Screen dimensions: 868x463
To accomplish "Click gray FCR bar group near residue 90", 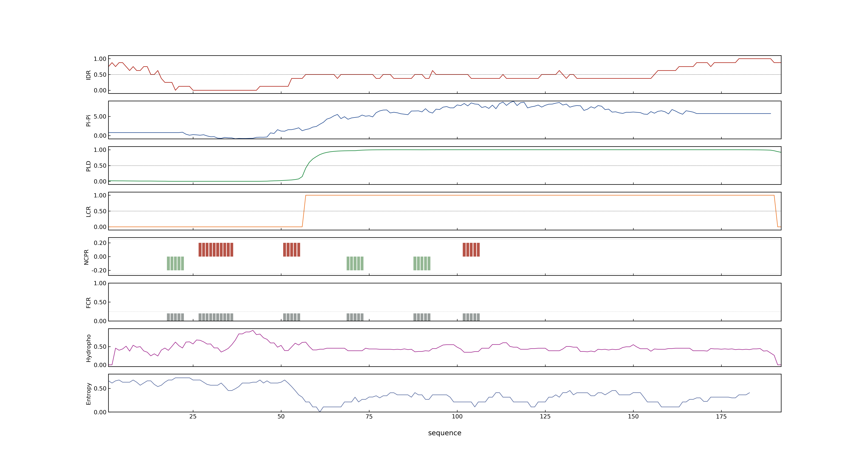I will pos(422,317).
